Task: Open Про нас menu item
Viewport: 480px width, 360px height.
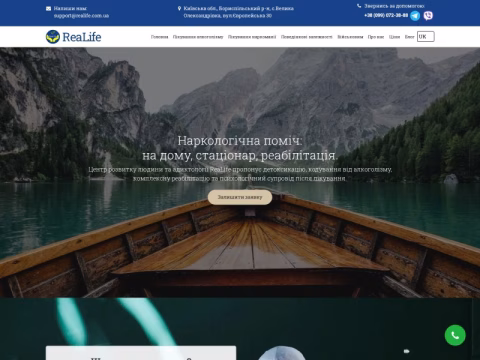Action: tap(376, 37)
